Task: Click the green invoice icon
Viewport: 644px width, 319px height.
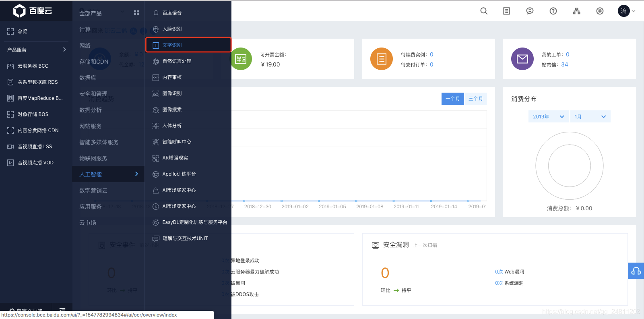Action: click(x=241, y=59)
